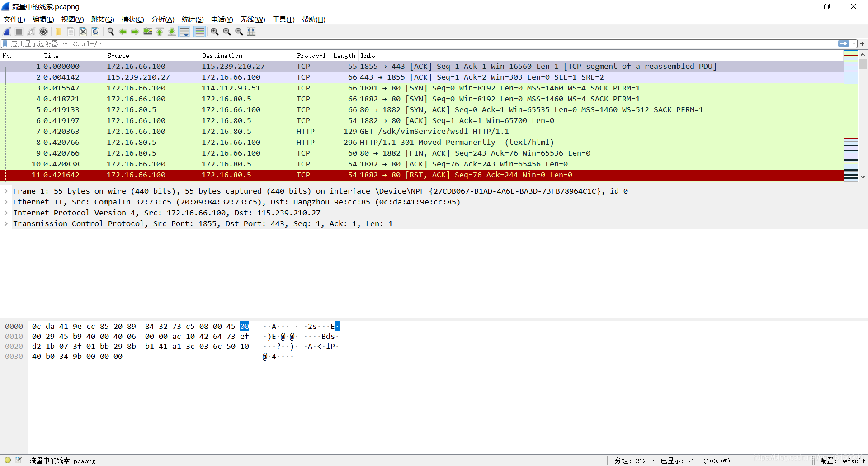868x466 pixels.
Task: Select packet 2 from 115.239.210.27
Action: (x=422, y=77)
